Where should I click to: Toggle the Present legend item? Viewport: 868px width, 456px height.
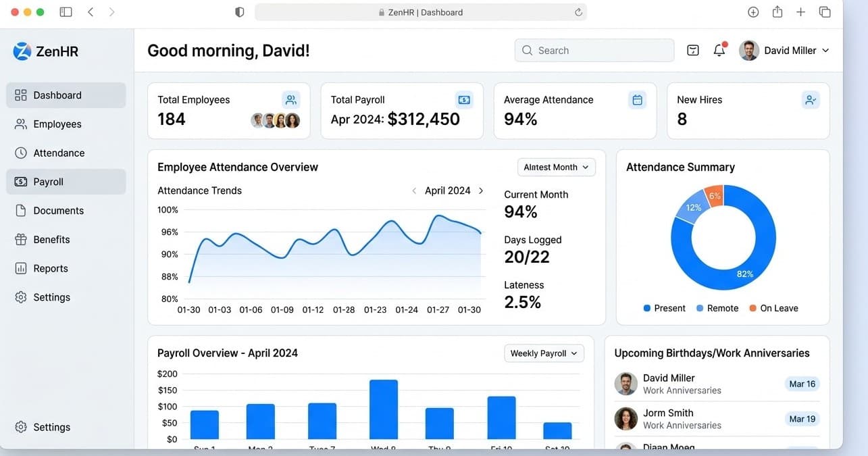pyautogui.click(x=664, y=308)
